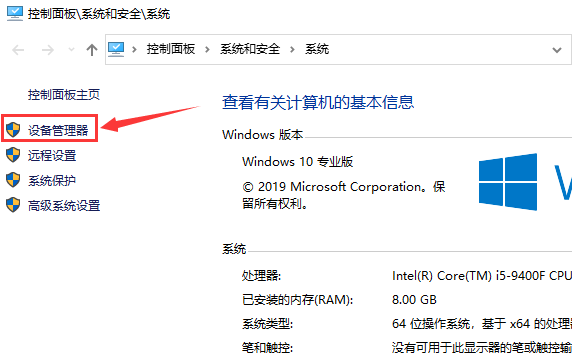Screen dimensions: 572x361
Task: Open 高级系统设置 link
Action: click(64, 206)
